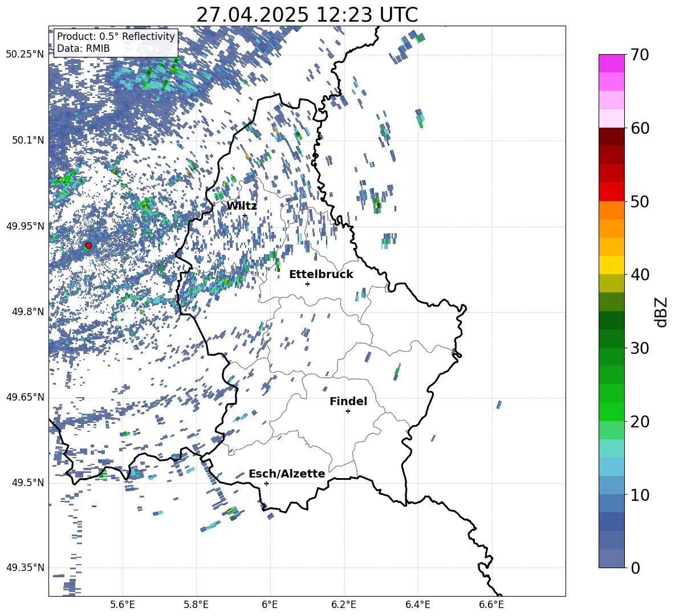The image size is (675, 616).
Task: Click the latitude label 49.5°N
Action: 28,483
